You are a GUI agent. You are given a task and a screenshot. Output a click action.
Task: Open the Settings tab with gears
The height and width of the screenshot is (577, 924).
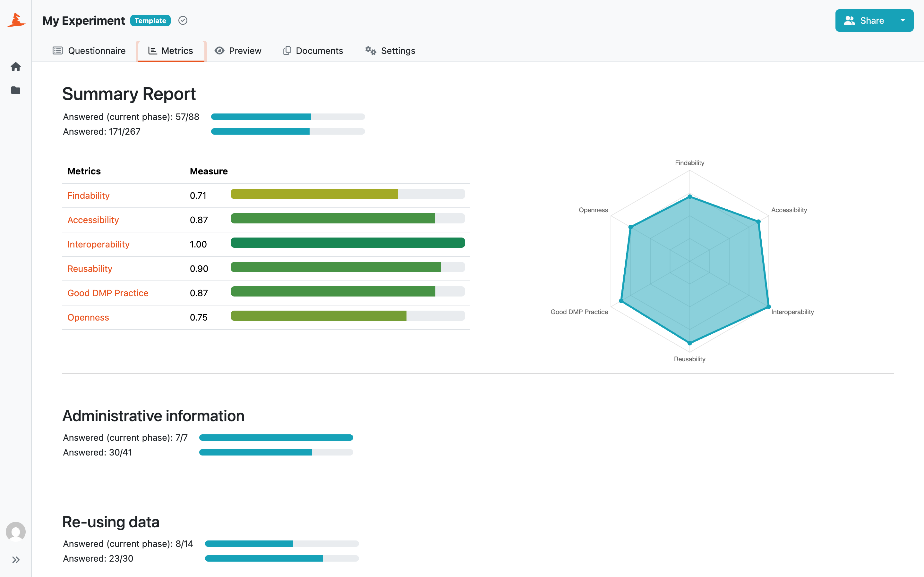point(390,51)
